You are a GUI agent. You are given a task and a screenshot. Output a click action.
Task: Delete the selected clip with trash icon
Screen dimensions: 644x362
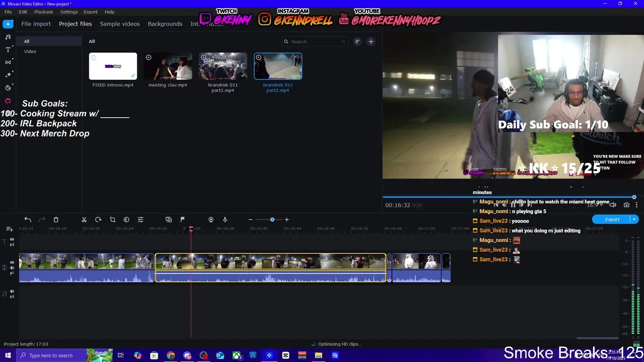(x=56, y=220)
